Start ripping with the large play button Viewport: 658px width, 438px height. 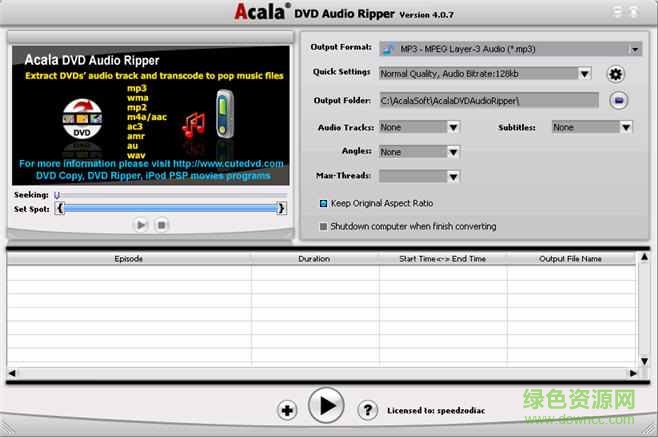click(326, 406)
